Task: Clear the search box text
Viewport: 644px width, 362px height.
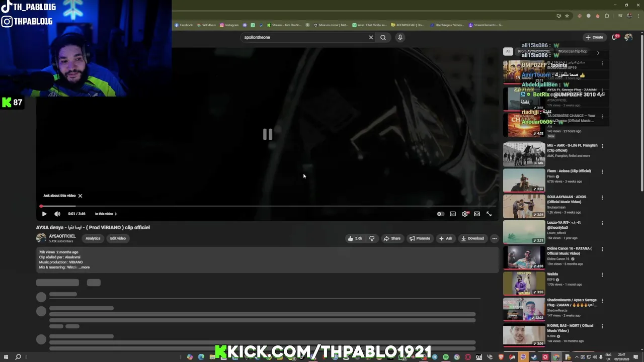Action: 371,37
